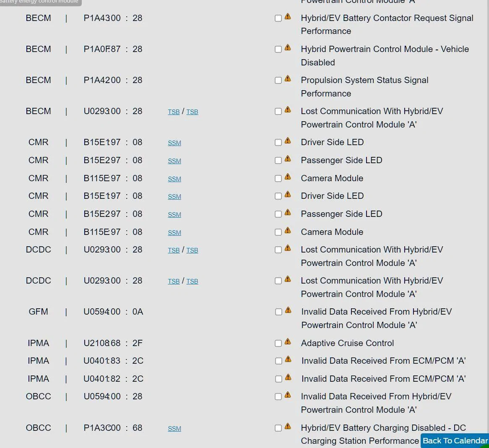The width and height of the screenshot is (489, 448).
Task: Check the OBCC P1A3C:00 checkbox
Action: pyautogui.click(x=278, y=428)
